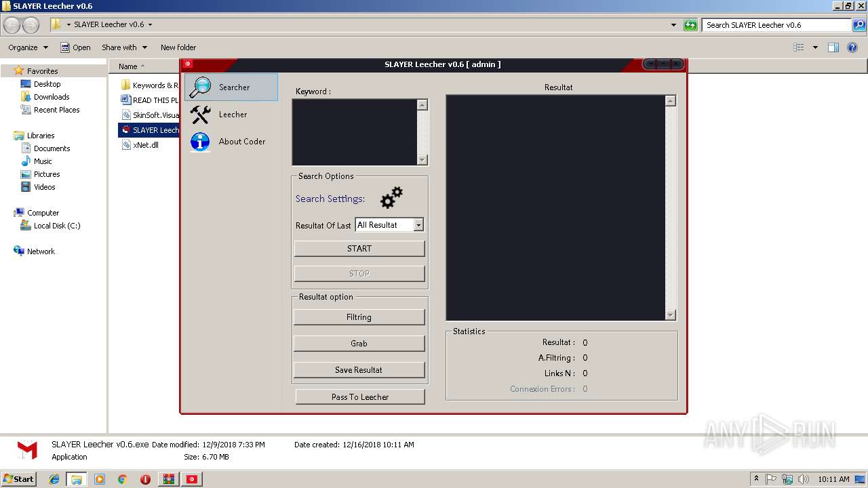
Task: Select the Keywords folder in file list
Action: [149, 85]
